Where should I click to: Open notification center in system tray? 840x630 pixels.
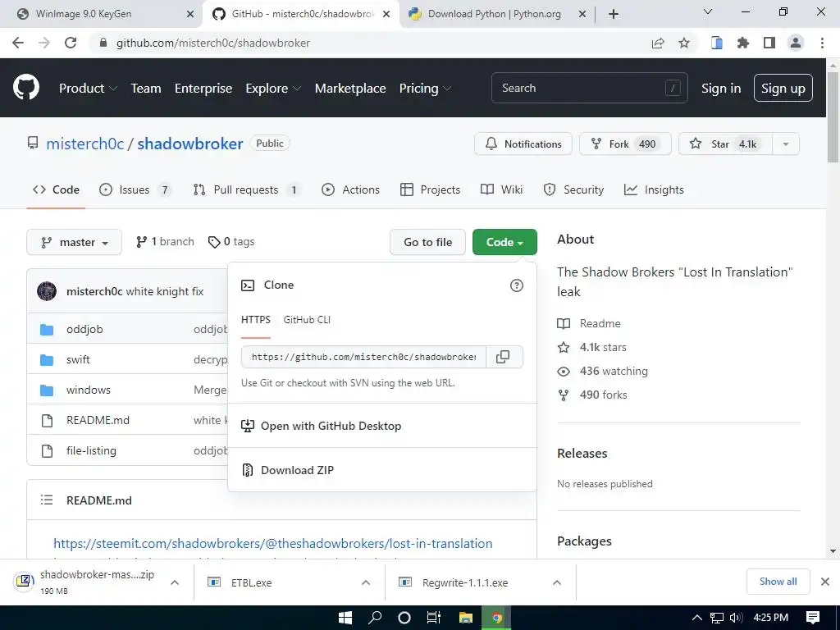tap(813, 618)
